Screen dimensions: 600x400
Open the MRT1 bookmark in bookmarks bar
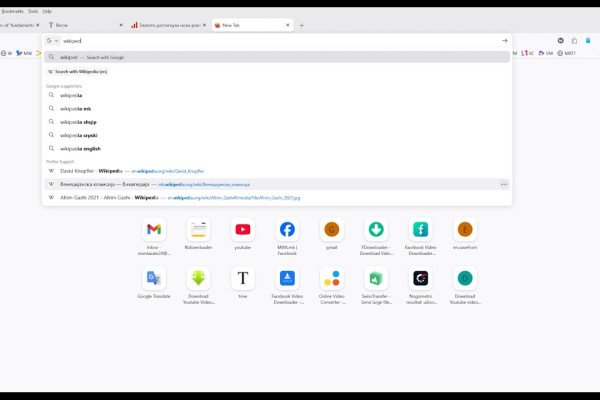tap(566, 53)
